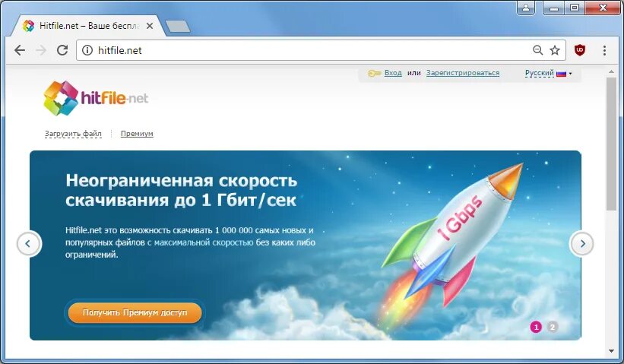Go to the previous banner slide
The width and height of the screenshot is (624, 364).
pyautogui.click(x=29, y=243)
